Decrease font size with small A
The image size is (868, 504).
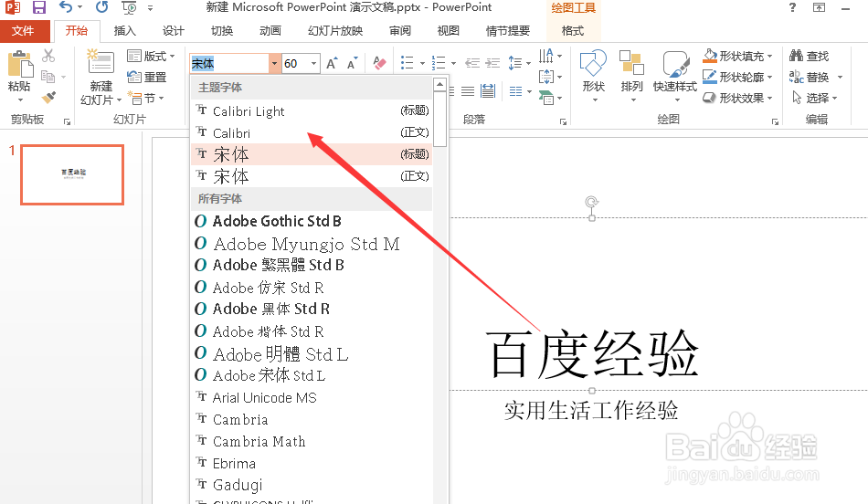click(352, 64)
